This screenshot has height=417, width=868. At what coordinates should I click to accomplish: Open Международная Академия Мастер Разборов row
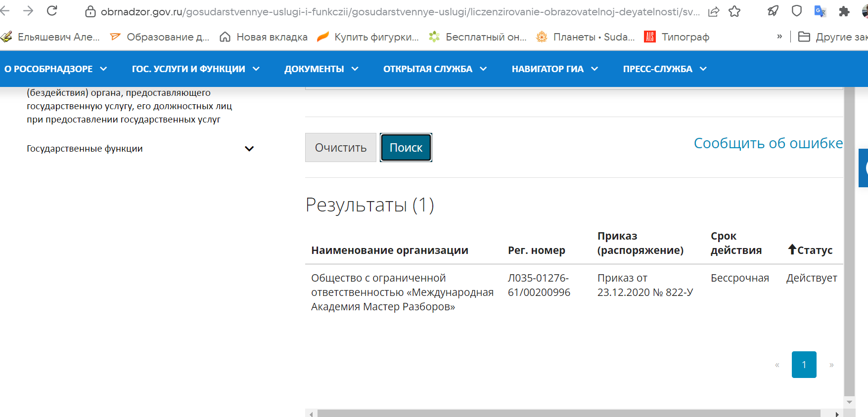pos(402,292)
